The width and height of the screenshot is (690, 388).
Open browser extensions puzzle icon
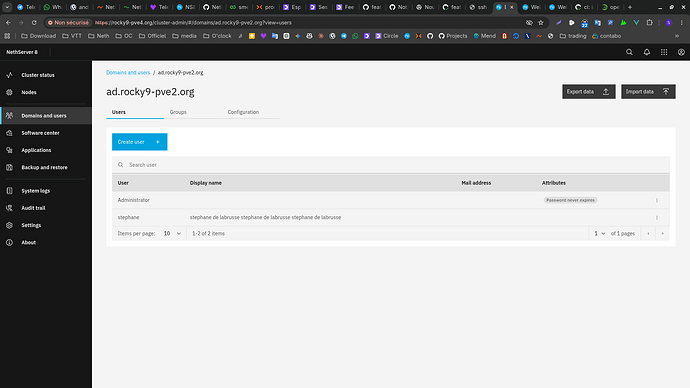coord(650,22)
